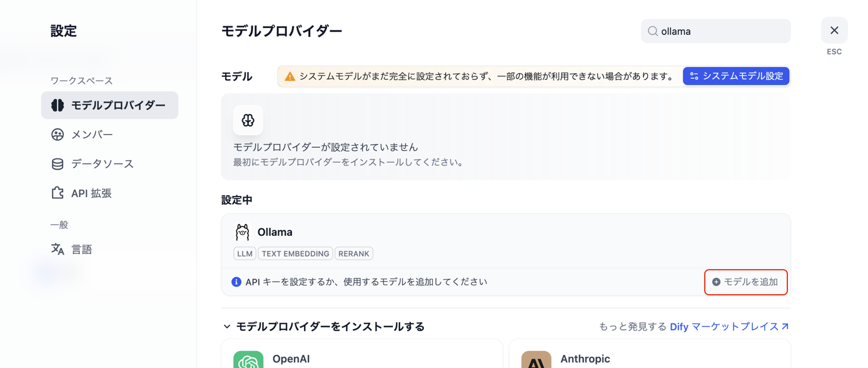Click the モデルプロバイダーが設定されていません message
The image size is (868, 368).
[325, 147]
